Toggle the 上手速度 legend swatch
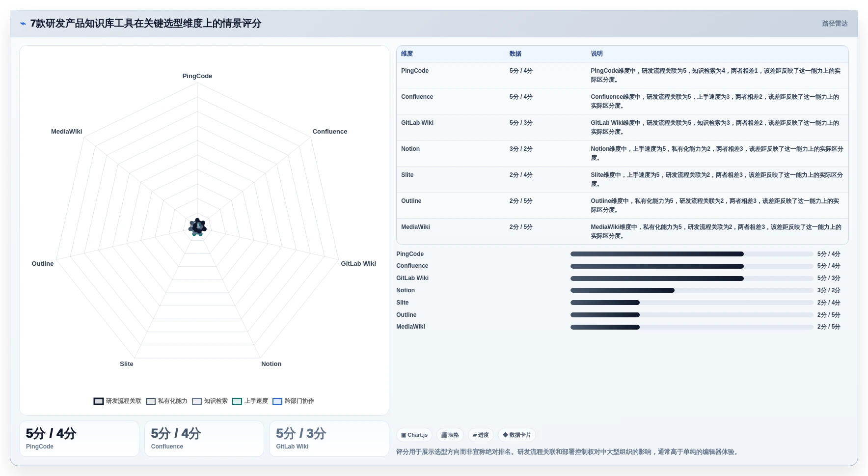 click(x=237, y=401)
